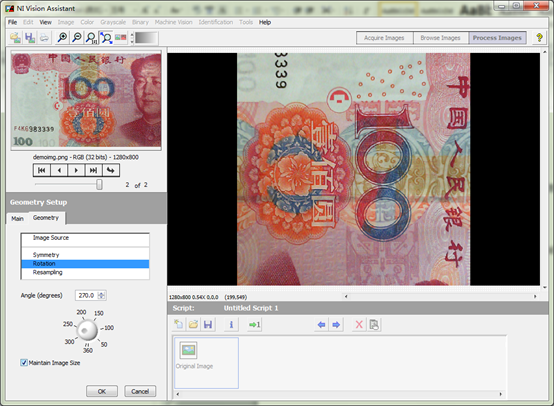Click the image viewer vertical scroll up arrow
The width and height of the screenshot is (554, 406).
(545, 52)
